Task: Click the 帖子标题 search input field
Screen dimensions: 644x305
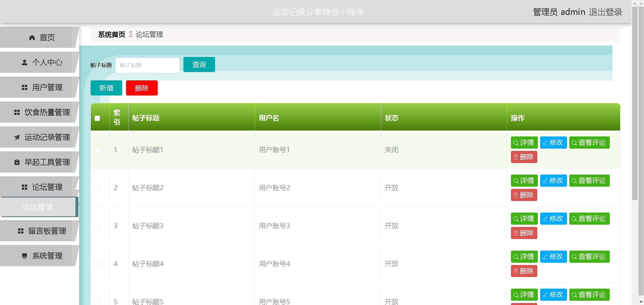Action: coord(147,65)
